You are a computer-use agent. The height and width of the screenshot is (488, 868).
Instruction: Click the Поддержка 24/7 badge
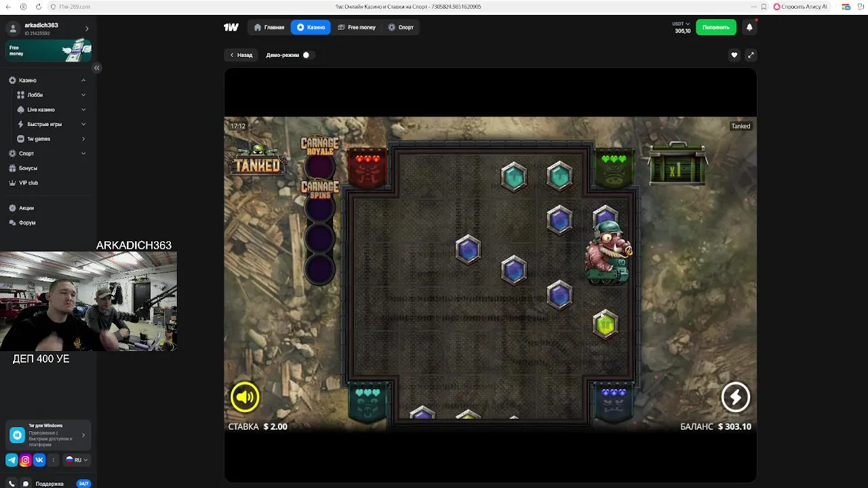click(83, 483)
